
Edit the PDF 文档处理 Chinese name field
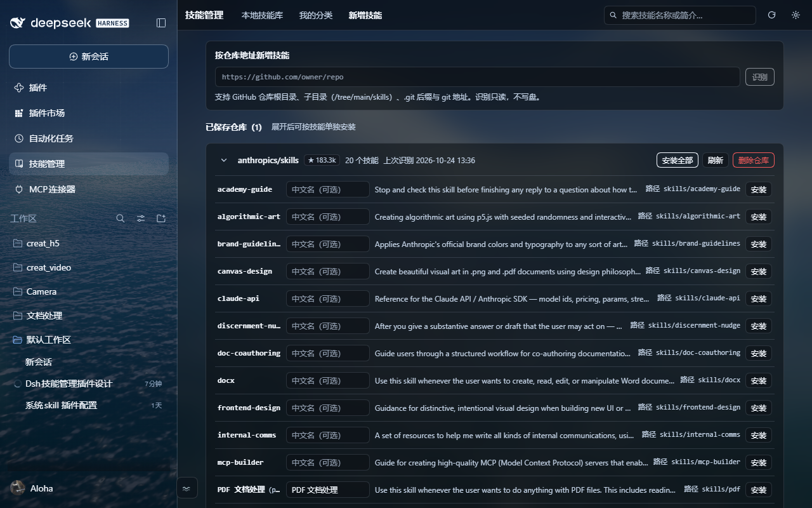328,490
